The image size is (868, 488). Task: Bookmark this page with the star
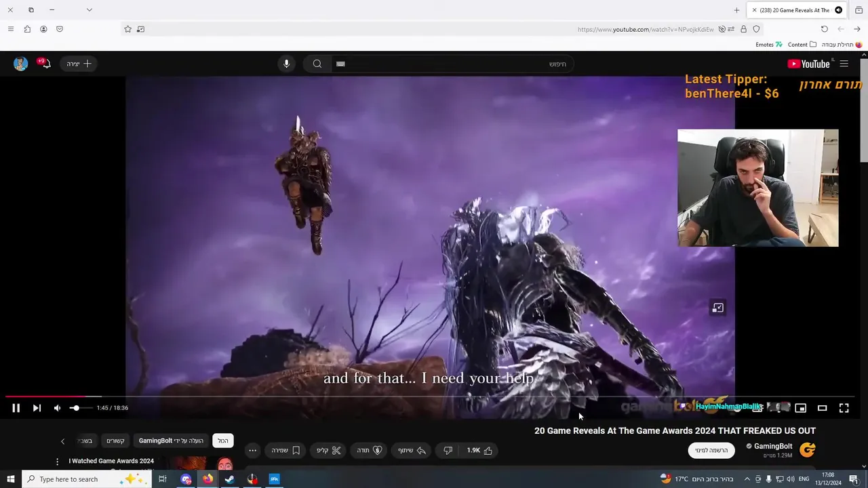pos(127,29)
